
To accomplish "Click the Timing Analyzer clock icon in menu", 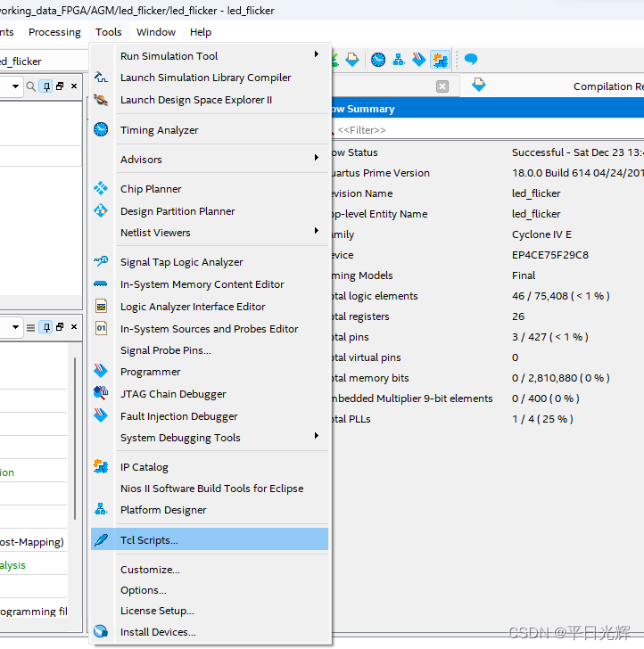I will tap(101, 129).
